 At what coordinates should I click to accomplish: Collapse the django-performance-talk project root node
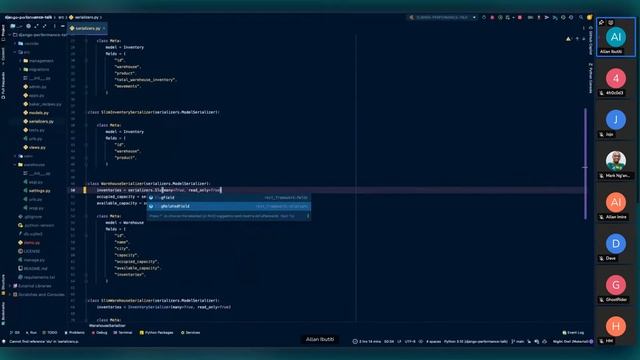11,35
